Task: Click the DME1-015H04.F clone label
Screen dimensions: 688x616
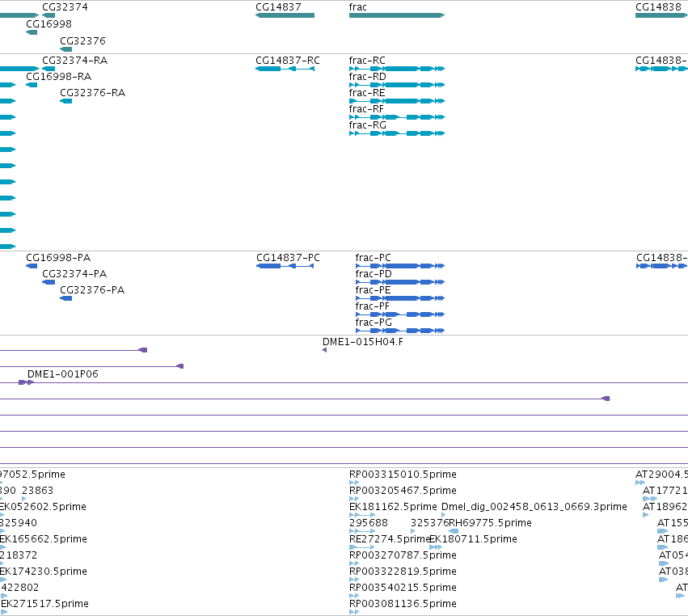Action: click(x=363, y=342)
